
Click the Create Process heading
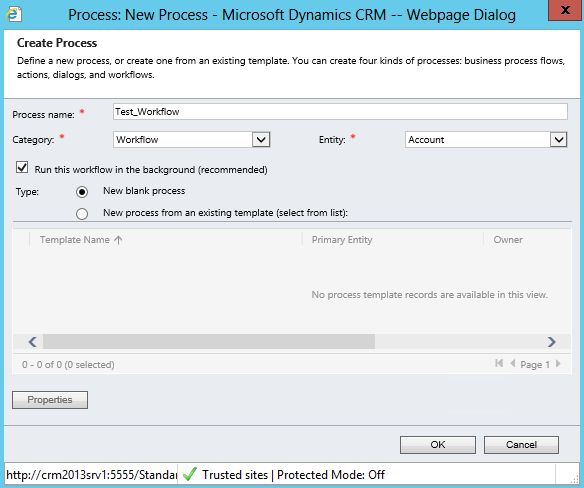coord(57,43)
